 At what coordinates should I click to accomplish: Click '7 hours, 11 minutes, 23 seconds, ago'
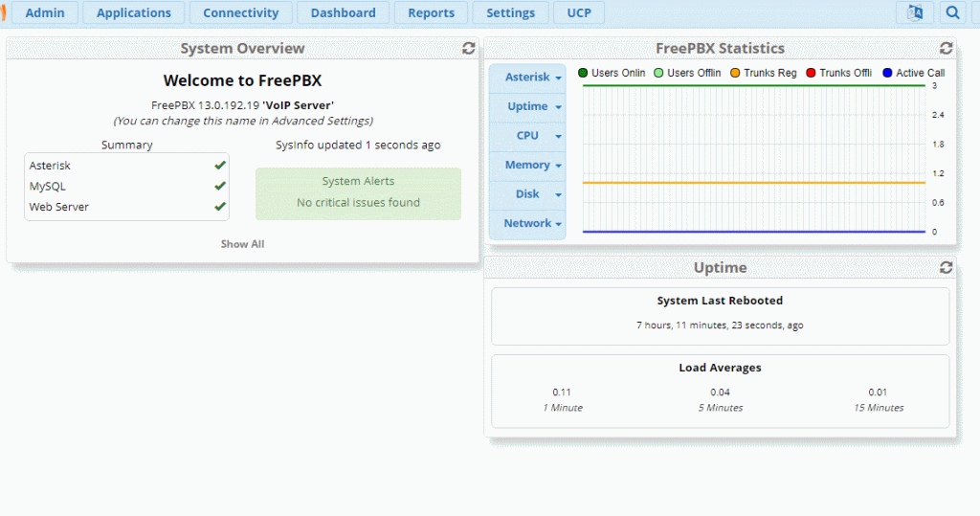tap(720, 325)
